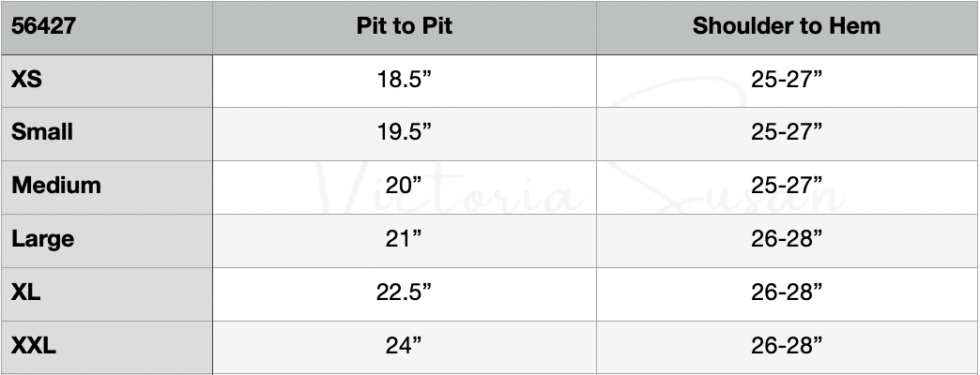Select the 24” pit measurement for XXL
Viewport: 980px width, 375px height.
pyautogui.click(x=404, y=346)
